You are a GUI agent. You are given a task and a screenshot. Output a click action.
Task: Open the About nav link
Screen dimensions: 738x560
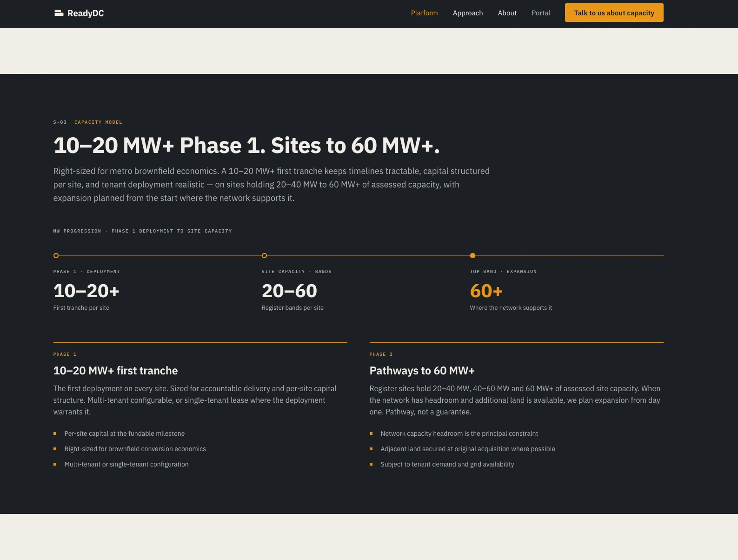(x=507, y=13)
